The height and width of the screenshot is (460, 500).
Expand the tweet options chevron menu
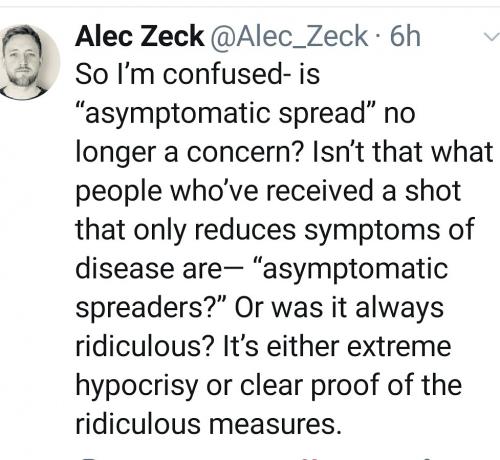pos(492,36)
